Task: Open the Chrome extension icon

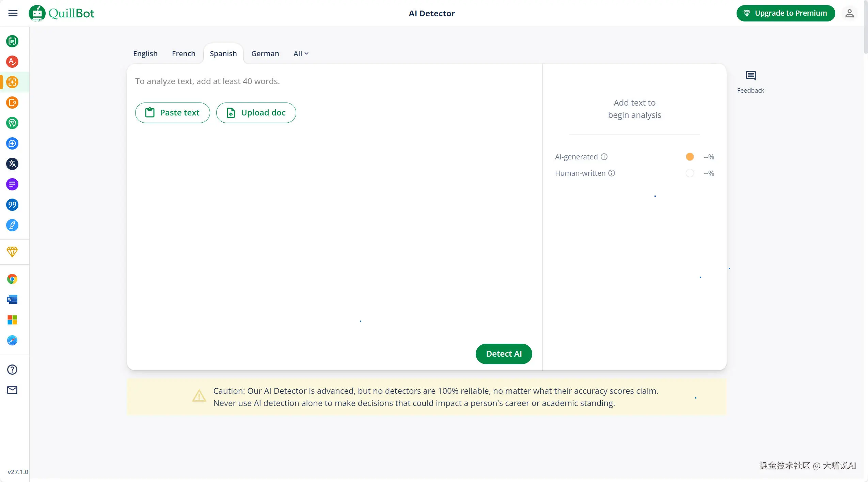Action: click(x=12, y=279)
